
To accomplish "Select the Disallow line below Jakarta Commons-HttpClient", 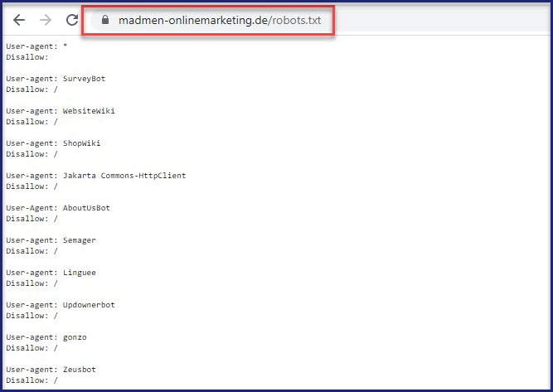I will coord(32,186).
